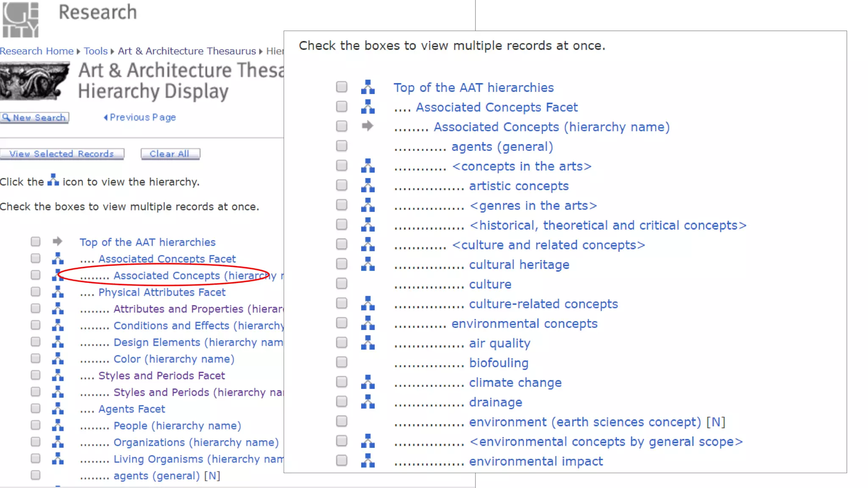Viewport: 868px width, 488px height.
Task: Open the Tools breadcrumb link
Action: click(96, 51)
